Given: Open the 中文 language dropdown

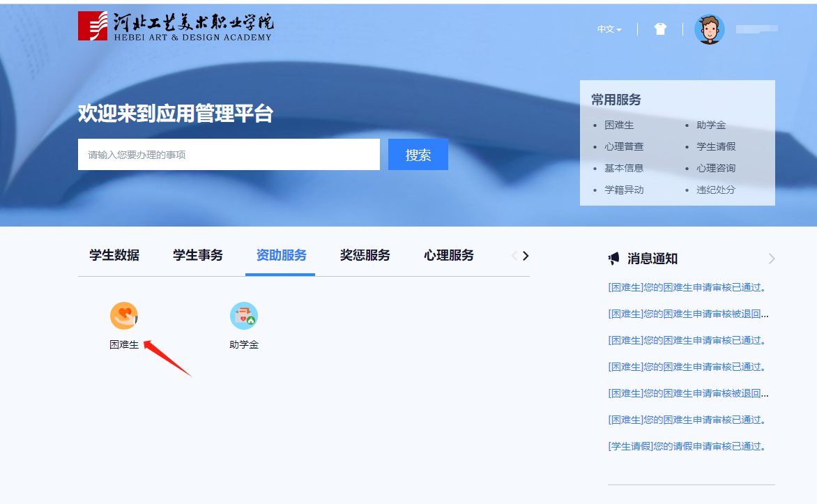Looking at the screenshot, I should [x=609, y=29].
